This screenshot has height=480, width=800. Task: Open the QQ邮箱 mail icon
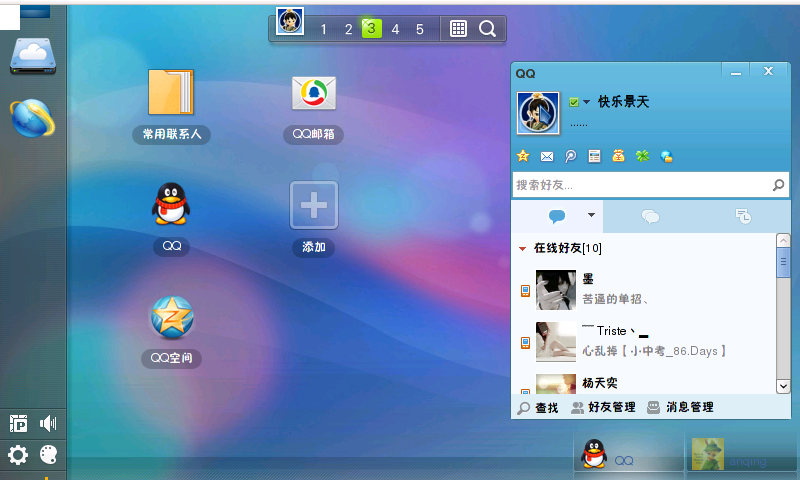313,93
